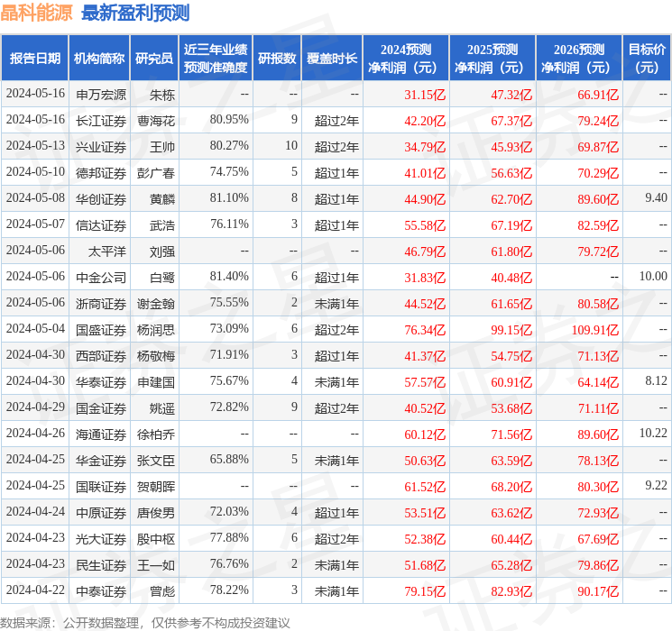Viewport: 672px width, 631px height.
Task: Click the 2026预测净利润 column header
Action: coord(579,58)
